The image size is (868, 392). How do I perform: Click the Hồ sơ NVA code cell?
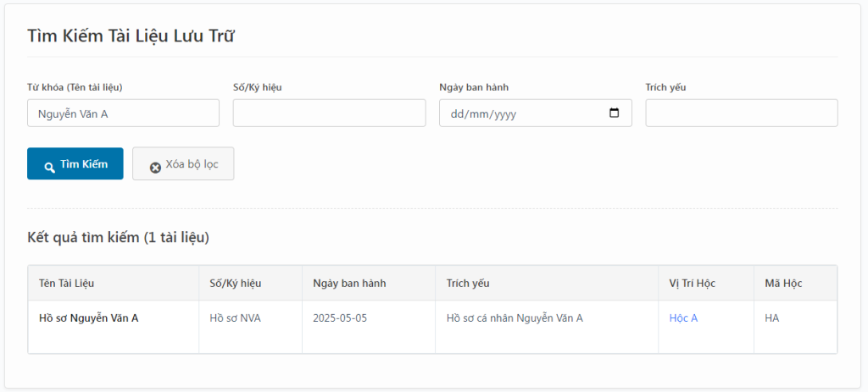click(x=236, y=318)
